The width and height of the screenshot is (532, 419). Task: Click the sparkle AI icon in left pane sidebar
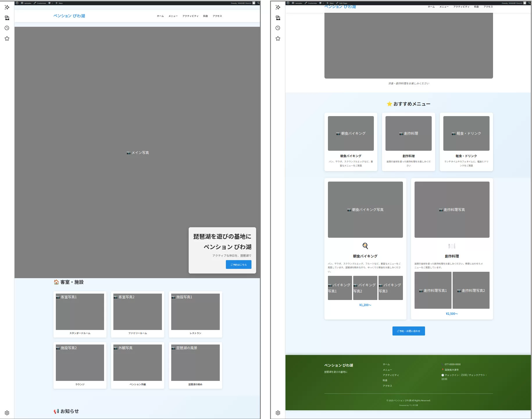(7, 7)
